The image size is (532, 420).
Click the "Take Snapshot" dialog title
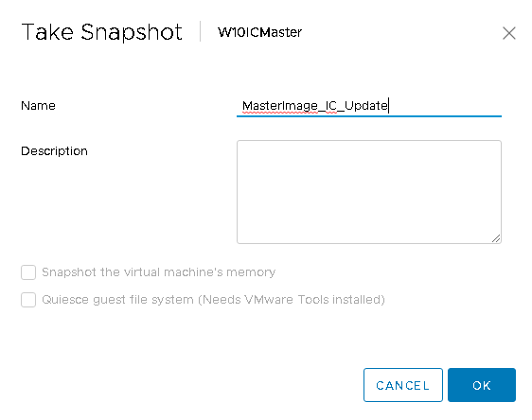pos(102,32)
